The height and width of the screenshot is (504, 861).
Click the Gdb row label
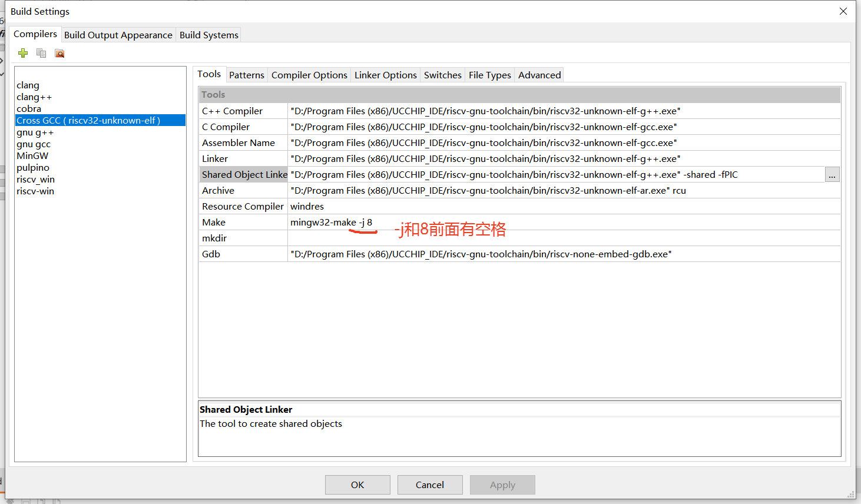[243, 254]
